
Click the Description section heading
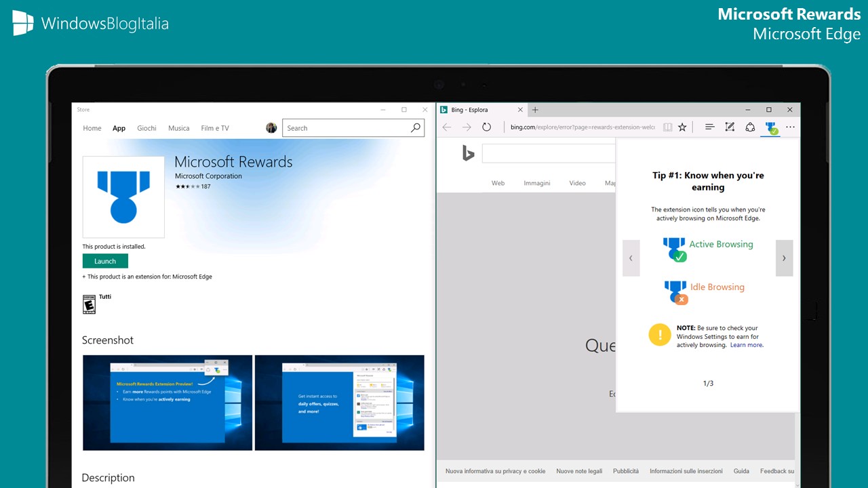click(x=108, y=478)
